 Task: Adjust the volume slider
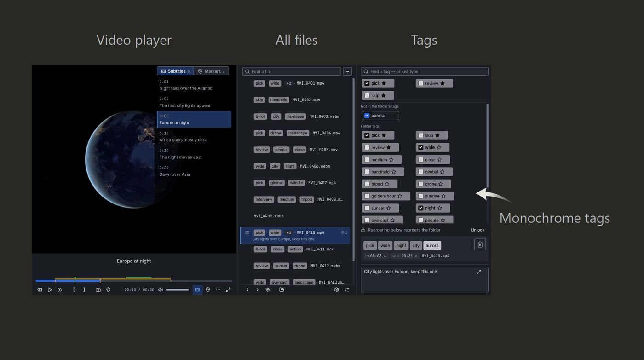tap(177, 290)
